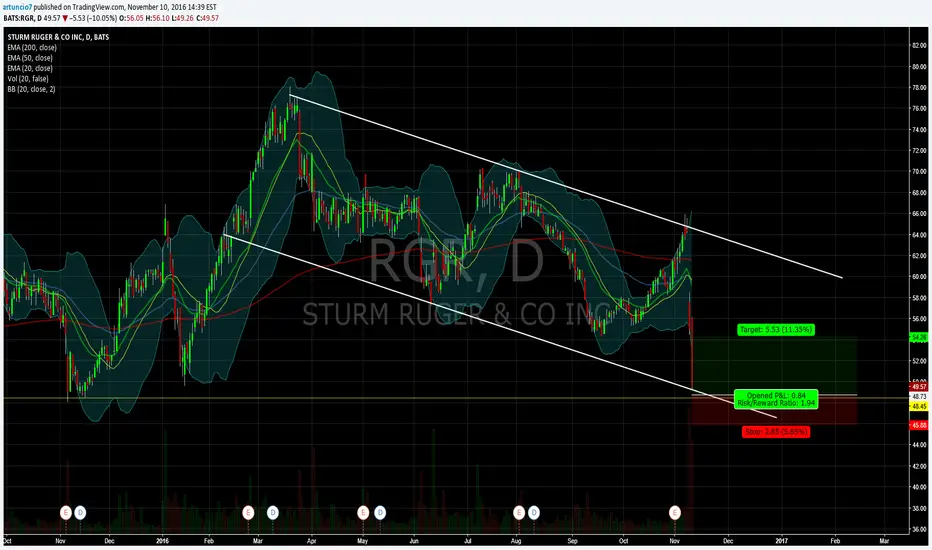Click the Jul label on time axis
Viewport: 932px width, 550px height.
467,540
